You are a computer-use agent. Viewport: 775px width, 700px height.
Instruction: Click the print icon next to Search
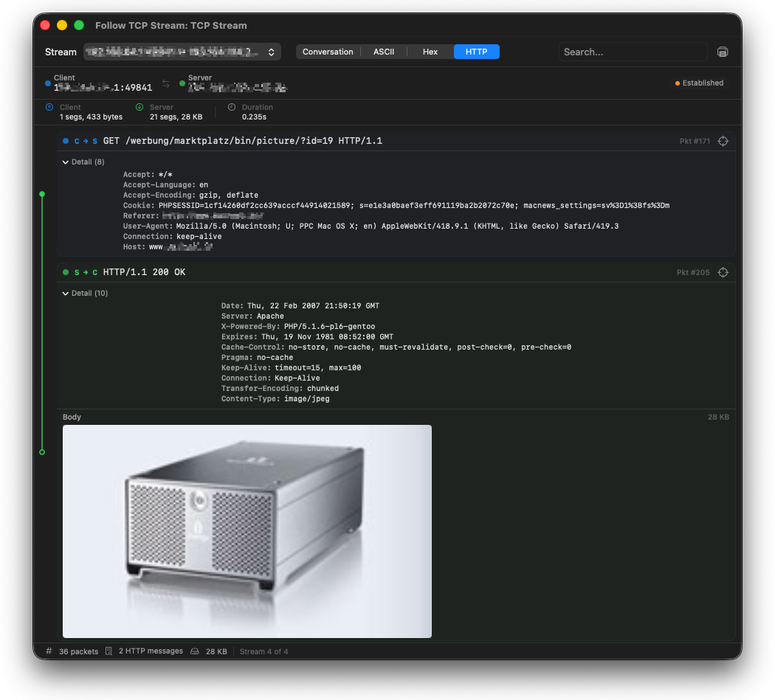(x=723, y=52)
